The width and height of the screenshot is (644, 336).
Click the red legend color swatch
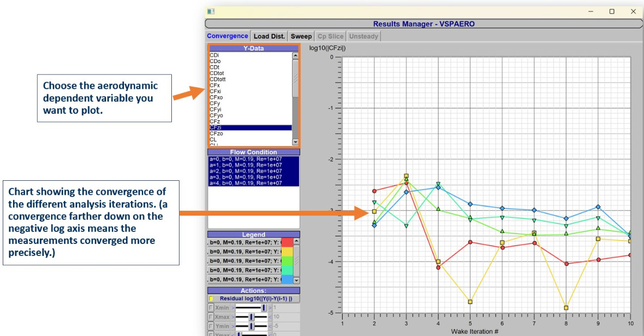[x=286, y=242]
